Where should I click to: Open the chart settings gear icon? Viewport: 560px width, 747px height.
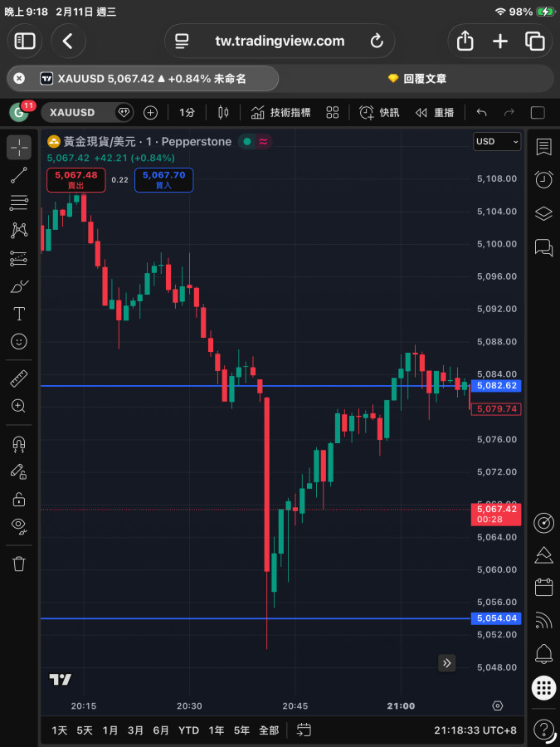point(498,705)
